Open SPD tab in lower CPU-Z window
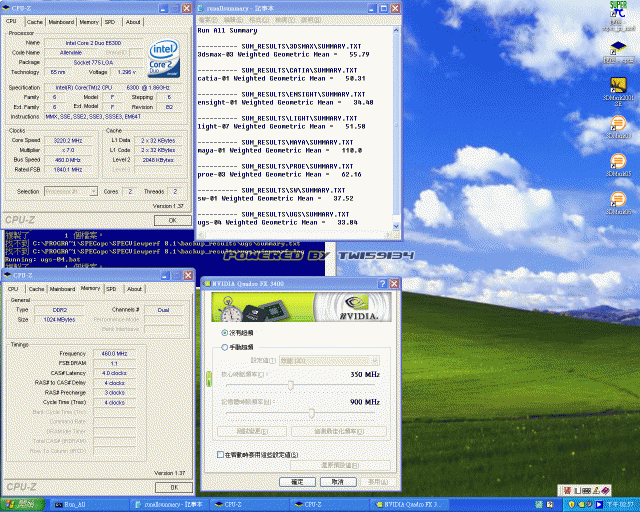The width and height of the screenshot is (640, 512). coord(111,289)
